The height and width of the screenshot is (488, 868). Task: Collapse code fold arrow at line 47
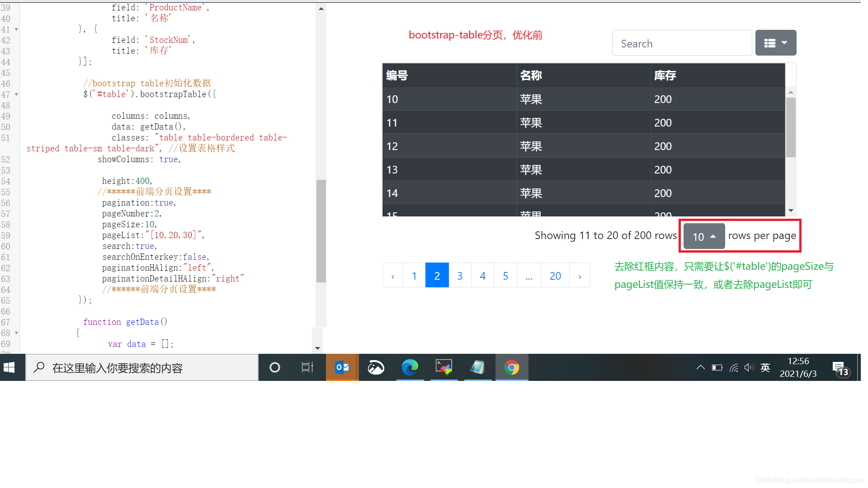coord(16,94)
